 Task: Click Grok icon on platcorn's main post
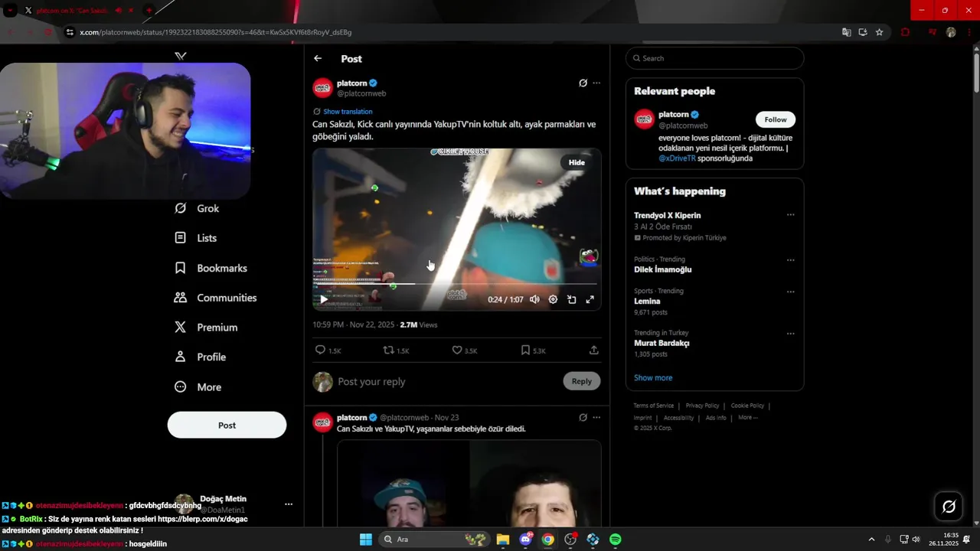[x=583, y=83]
